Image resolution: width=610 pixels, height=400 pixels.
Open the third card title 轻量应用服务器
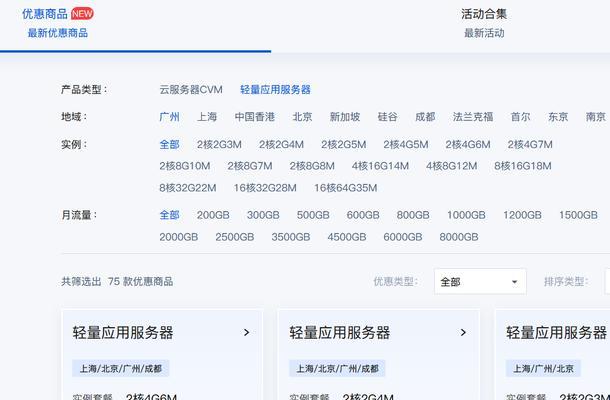(556, 333)
